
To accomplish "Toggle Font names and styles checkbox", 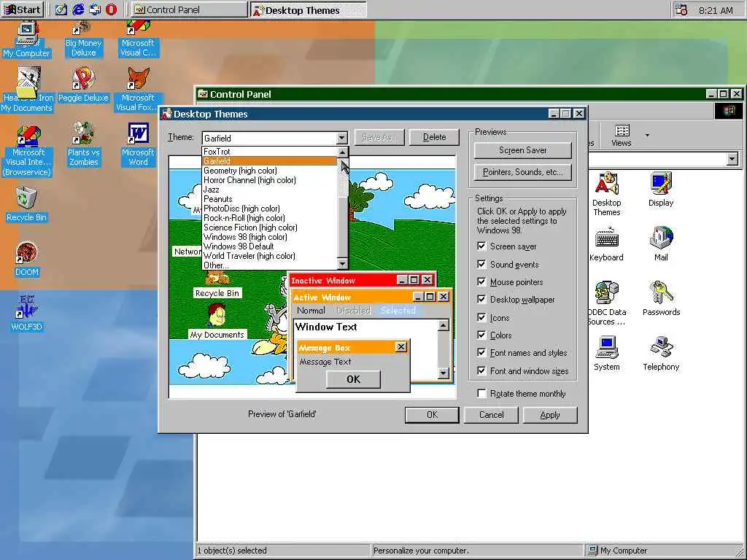I will pyautogui.click(x=481, y=353).
